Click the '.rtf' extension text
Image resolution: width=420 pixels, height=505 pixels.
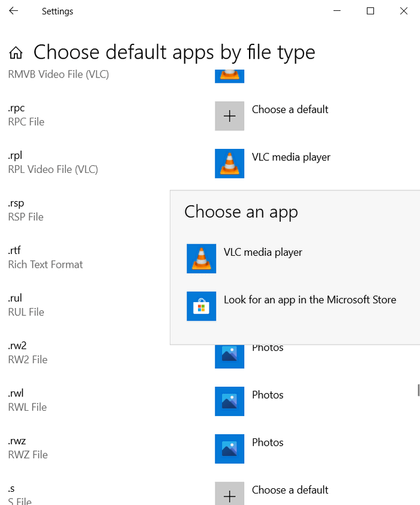pos(14,250)
